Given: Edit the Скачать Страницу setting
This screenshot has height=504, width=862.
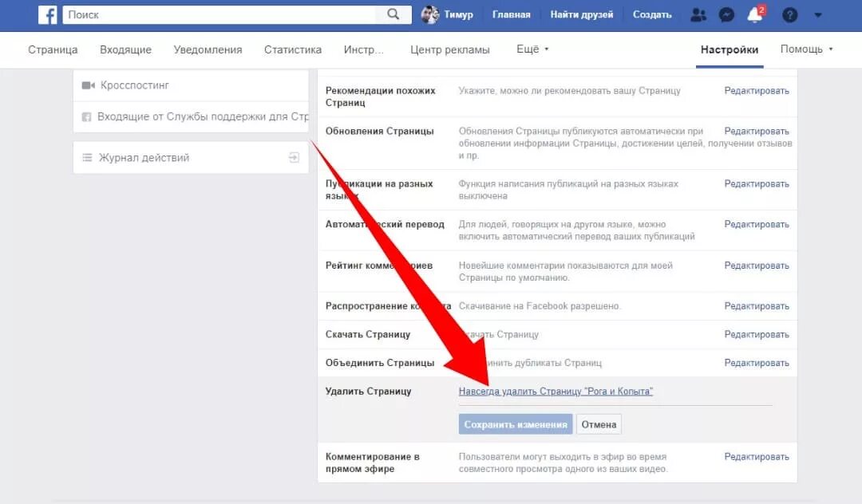Looking at the screenshot, I should click(x=757, y=335).
